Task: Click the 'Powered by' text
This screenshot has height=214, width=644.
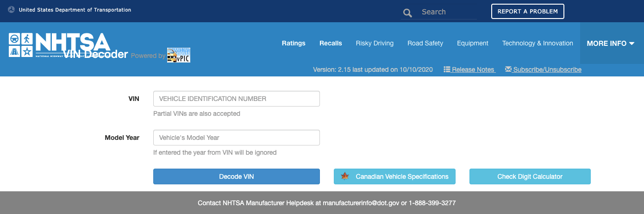Action: click(148, 56)
